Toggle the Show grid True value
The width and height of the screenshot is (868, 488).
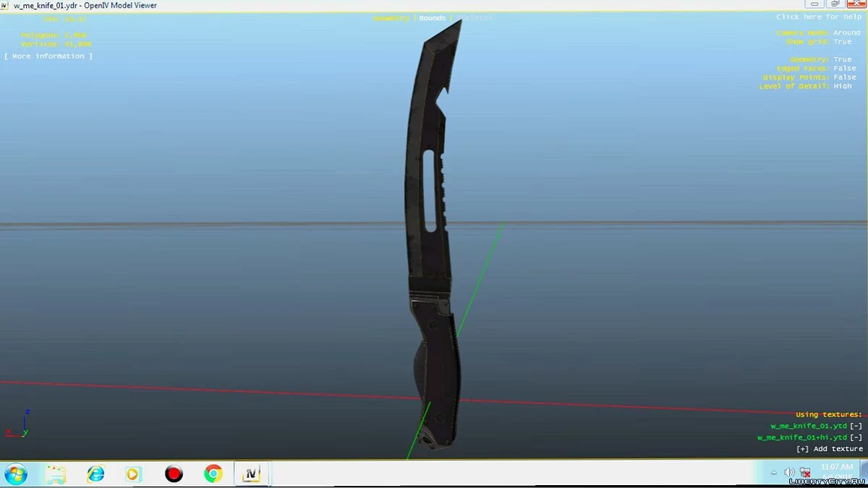843,42
